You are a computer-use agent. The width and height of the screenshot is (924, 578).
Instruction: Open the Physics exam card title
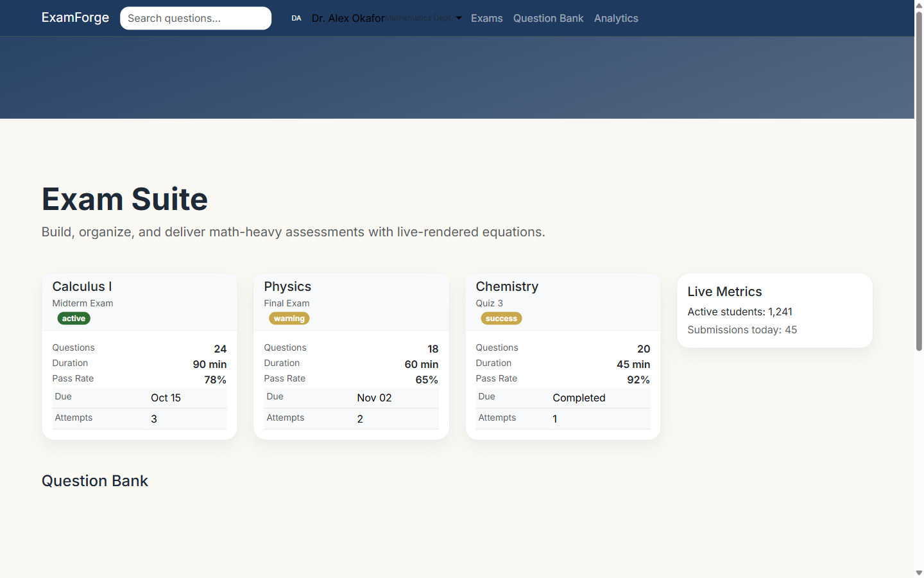(287, 286)
